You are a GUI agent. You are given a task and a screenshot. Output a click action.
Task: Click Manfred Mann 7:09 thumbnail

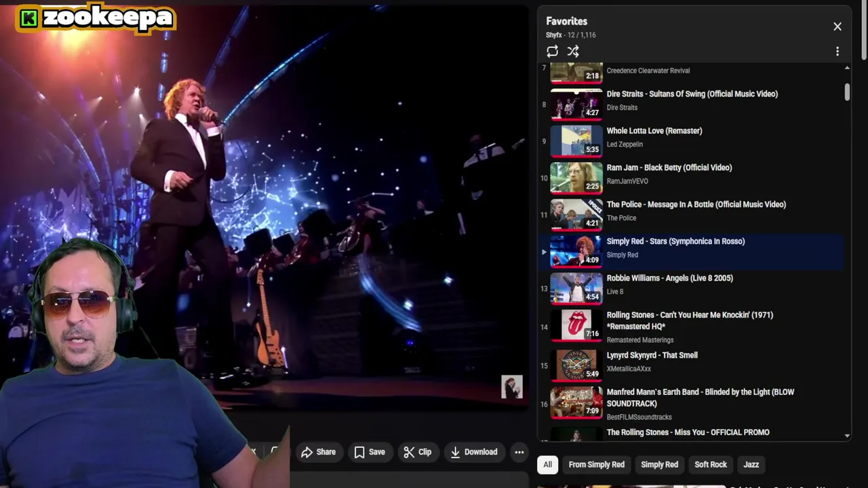pyautogui.click(x=576, y=401)
